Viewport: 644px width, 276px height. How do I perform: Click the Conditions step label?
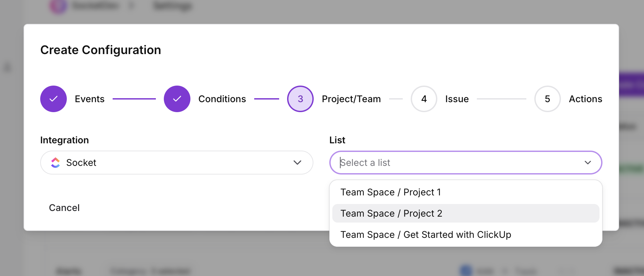[x=222, y=99]
